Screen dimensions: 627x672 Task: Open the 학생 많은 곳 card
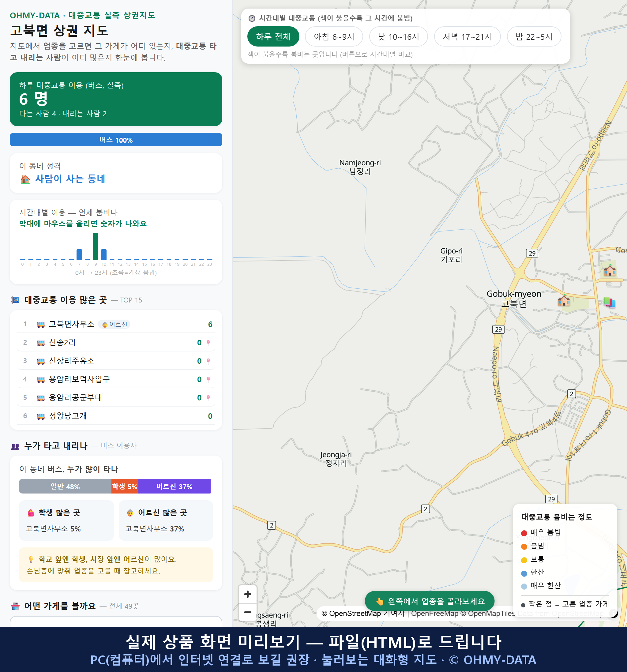[66, 520]
